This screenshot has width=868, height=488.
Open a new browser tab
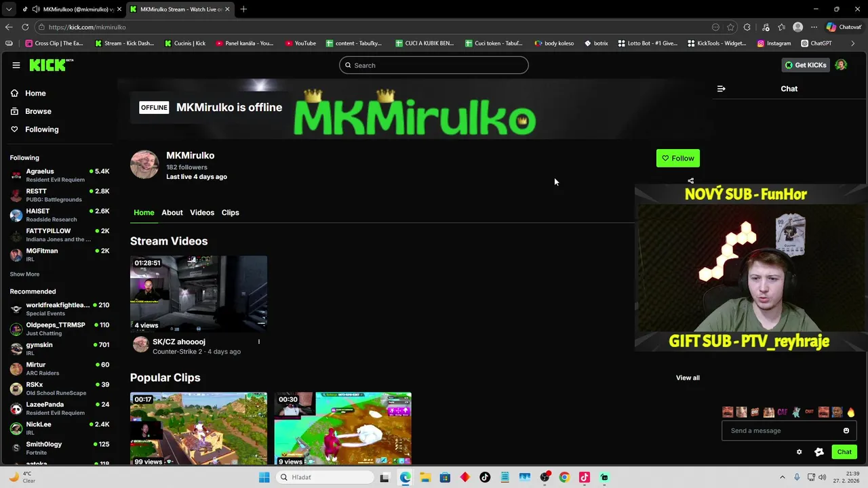coord(243,9)
